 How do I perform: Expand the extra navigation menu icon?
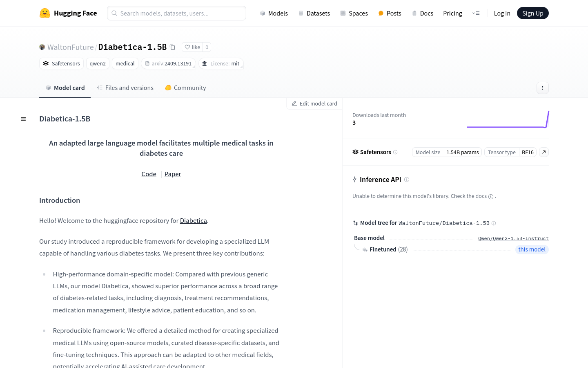(476, 13)
